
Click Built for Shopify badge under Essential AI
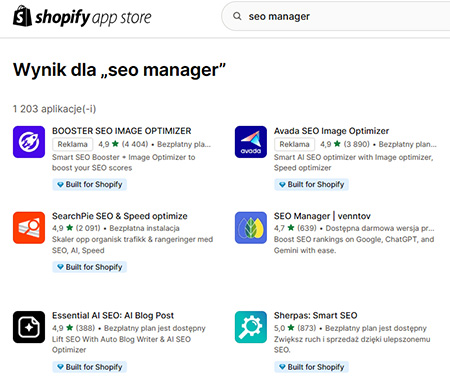pyautogui.click(x=89, y=367)
